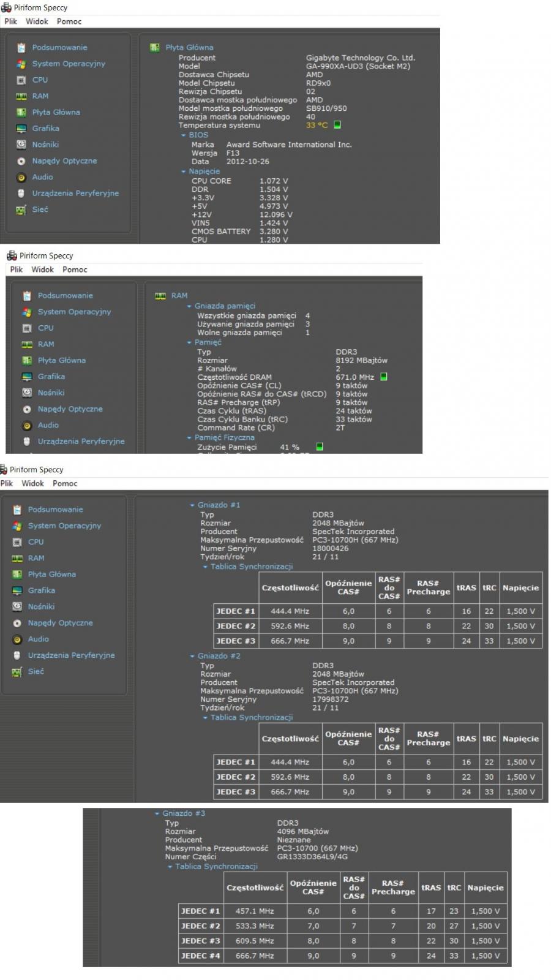Select Nośniki label in RAM window sidebar
Screen dimensions: 551x980
51,393
